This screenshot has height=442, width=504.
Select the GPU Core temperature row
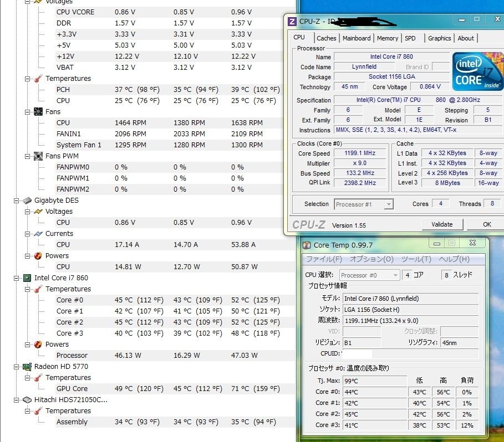(x=175, y=389)
